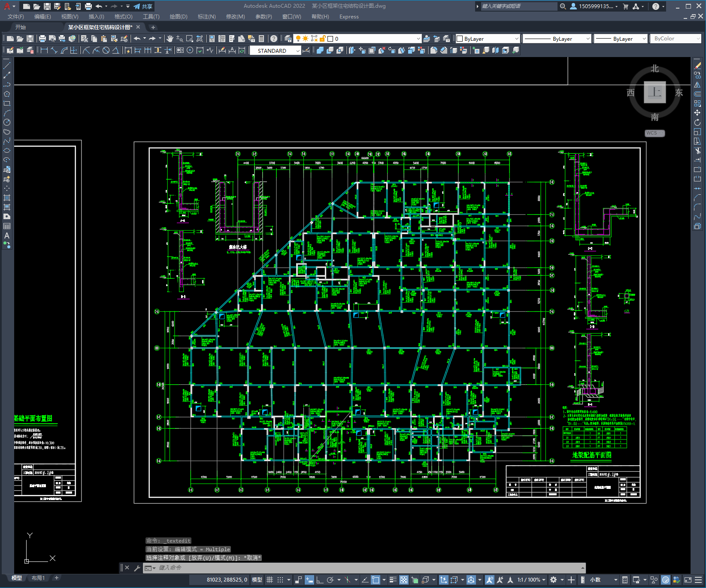Toggle object snap in status bar

tap(376, 580)
